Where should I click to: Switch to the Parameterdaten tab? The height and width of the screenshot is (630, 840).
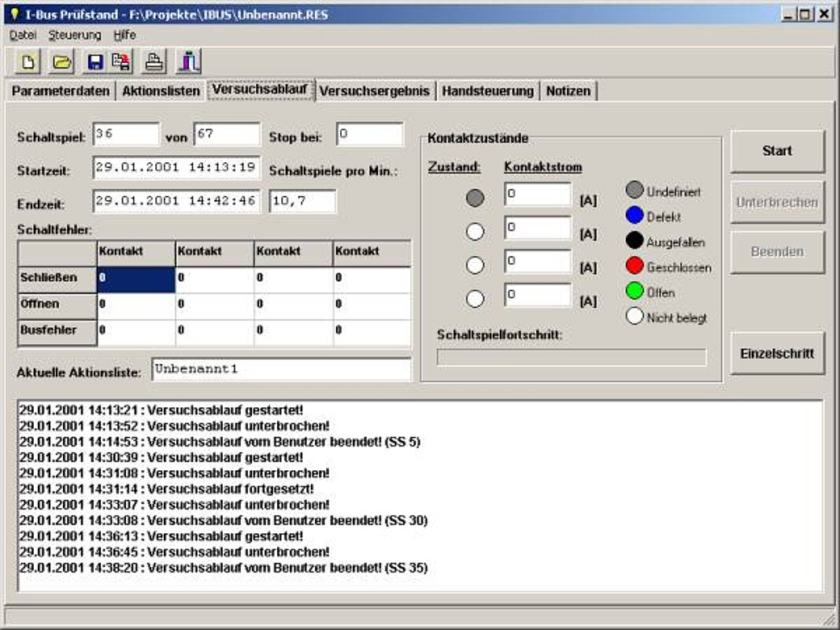pyautogui.click(x=61, y=91)
